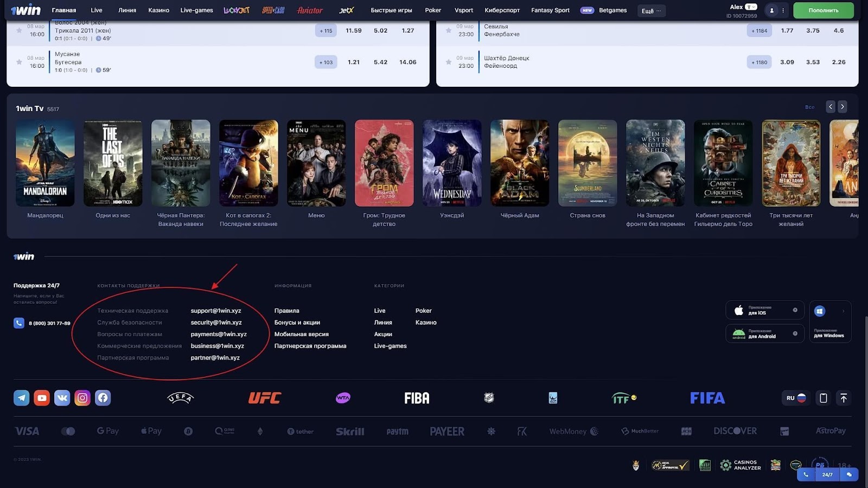Open mobile version via phone icon
The image size is (868, 488).
click(823, 398)
